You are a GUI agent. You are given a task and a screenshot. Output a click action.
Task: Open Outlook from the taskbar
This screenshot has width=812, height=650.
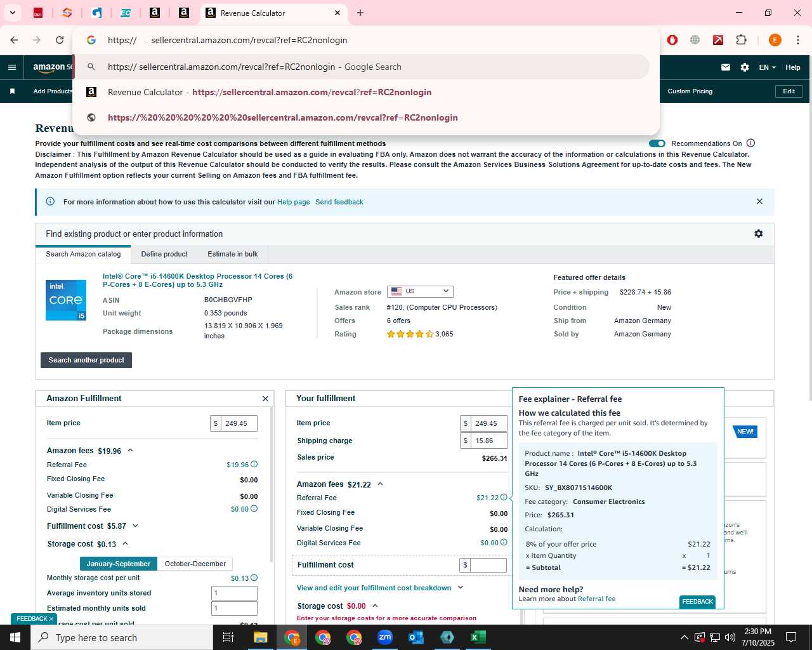click(x=416, y=637)
